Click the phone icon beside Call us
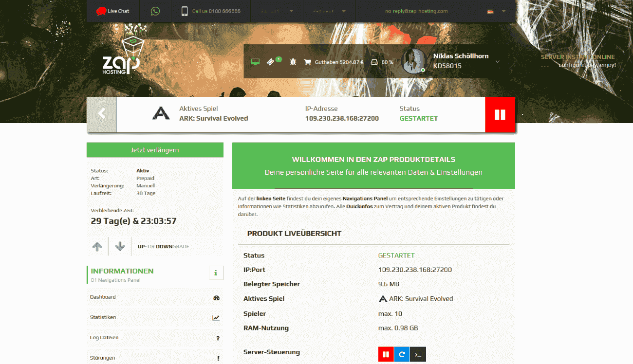 coord(185,11)
